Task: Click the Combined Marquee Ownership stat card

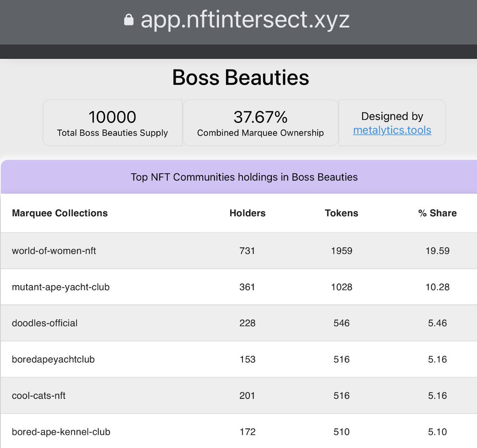Action: pos(260,122)
